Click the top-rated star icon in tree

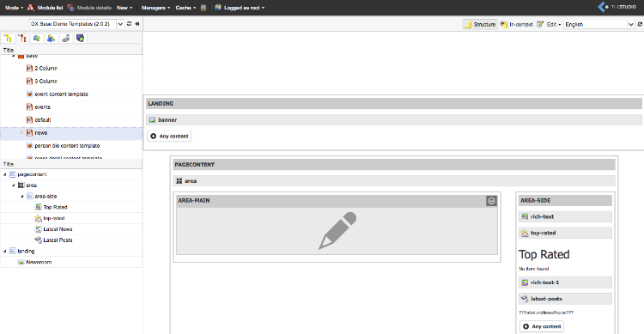pos(38,218)
